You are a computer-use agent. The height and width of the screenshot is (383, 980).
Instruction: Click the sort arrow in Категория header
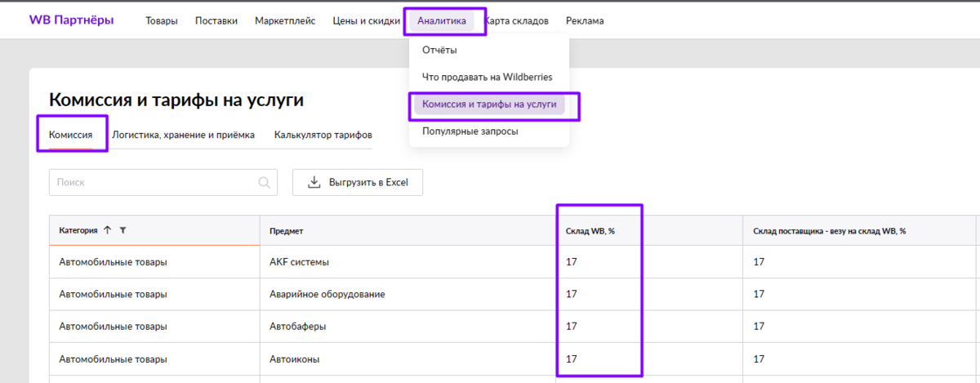(x=108, y=230)
